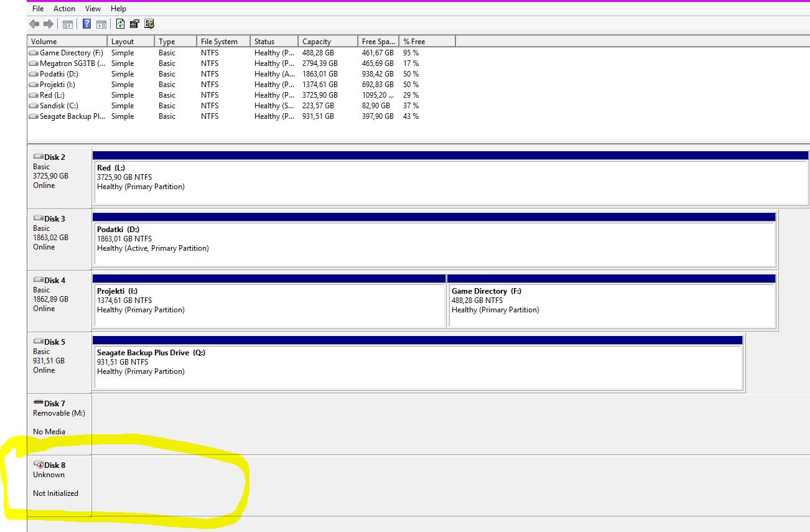Open the Help menu
The height and width of the screenshot is (532, 810).
118,9
